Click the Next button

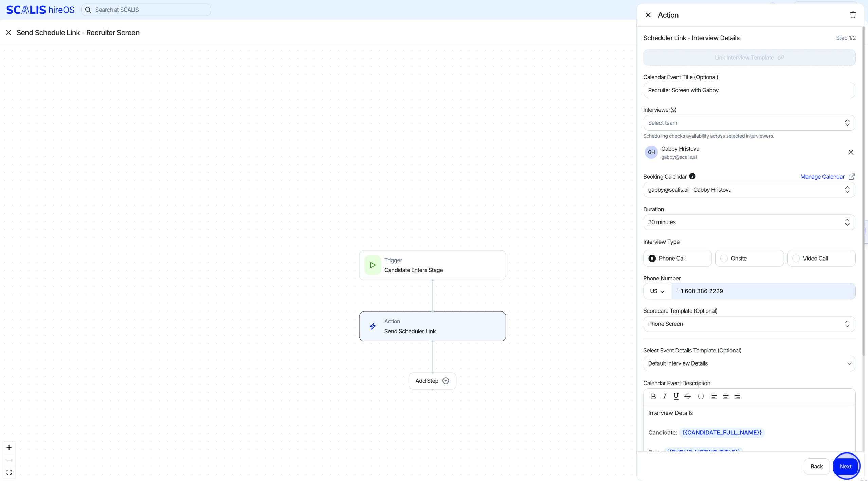click(x=845, y=466)
